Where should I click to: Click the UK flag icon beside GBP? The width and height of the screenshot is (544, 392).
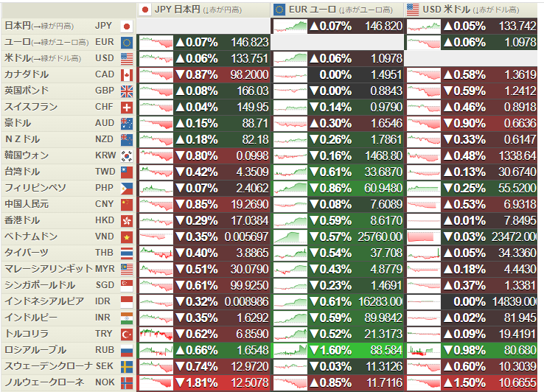126,91
